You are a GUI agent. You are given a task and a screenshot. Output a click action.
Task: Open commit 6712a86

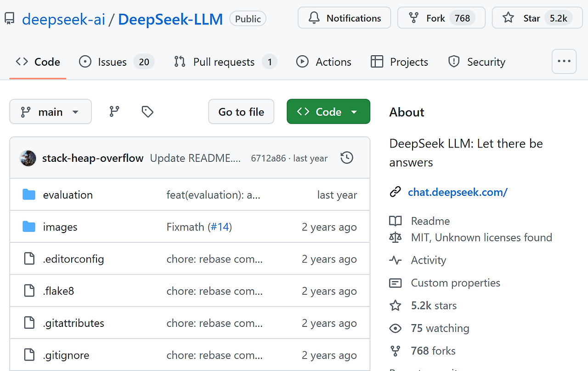click(x=268, y=158)
